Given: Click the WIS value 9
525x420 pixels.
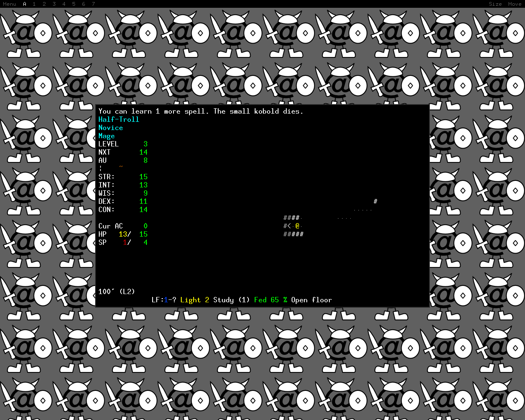Looking at the screenshot, I should point(146,193).
